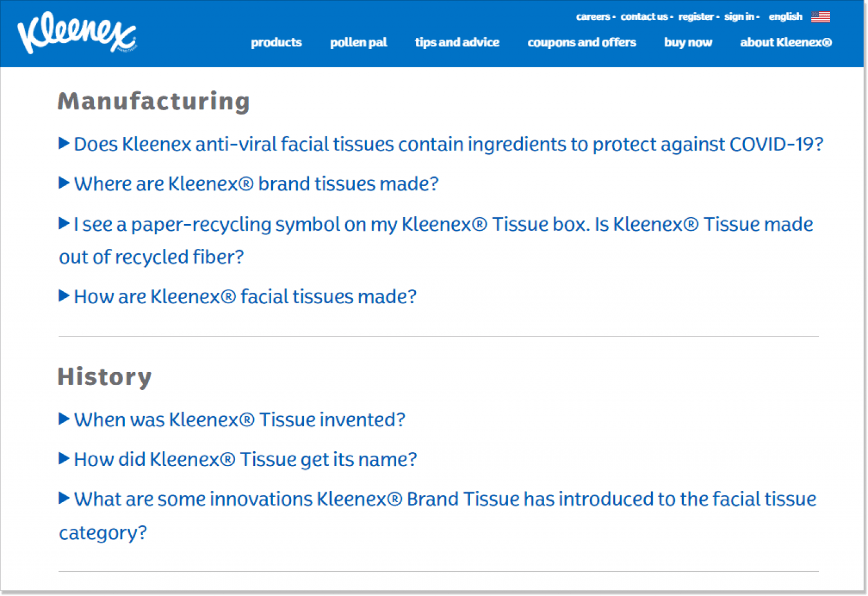This screenshot has height=596, width=868.
Task: Open tips and advice
Action: 457,42
